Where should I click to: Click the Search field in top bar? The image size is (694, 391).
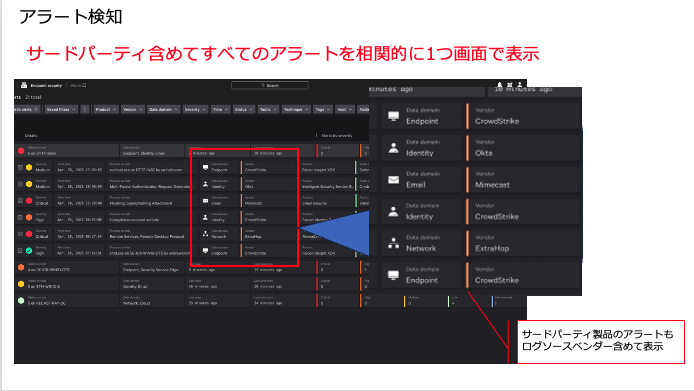pos(270,85)
